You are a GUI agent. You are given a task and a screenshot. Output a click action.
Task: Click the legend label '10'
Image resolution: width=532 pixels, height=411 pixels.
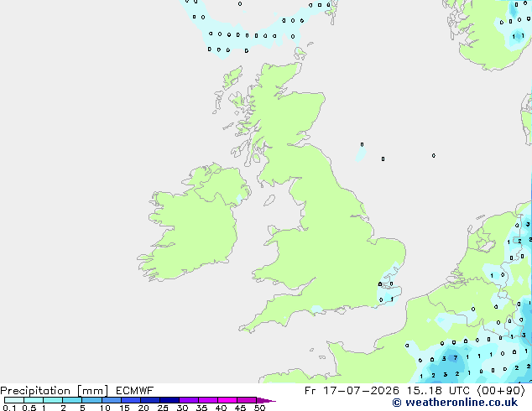coord(105,408)
